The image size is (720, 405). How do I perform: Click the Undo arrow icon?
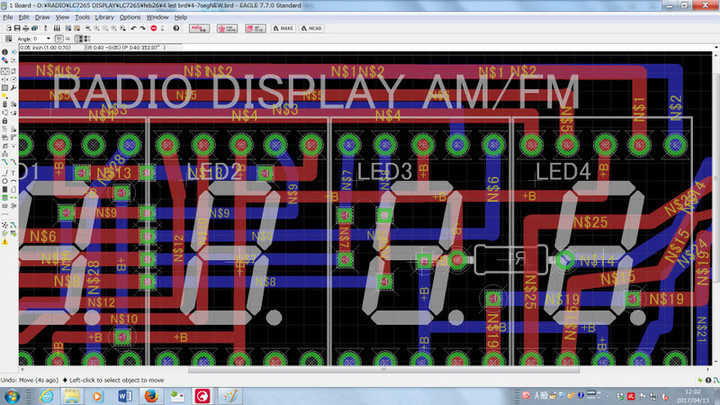133,29
